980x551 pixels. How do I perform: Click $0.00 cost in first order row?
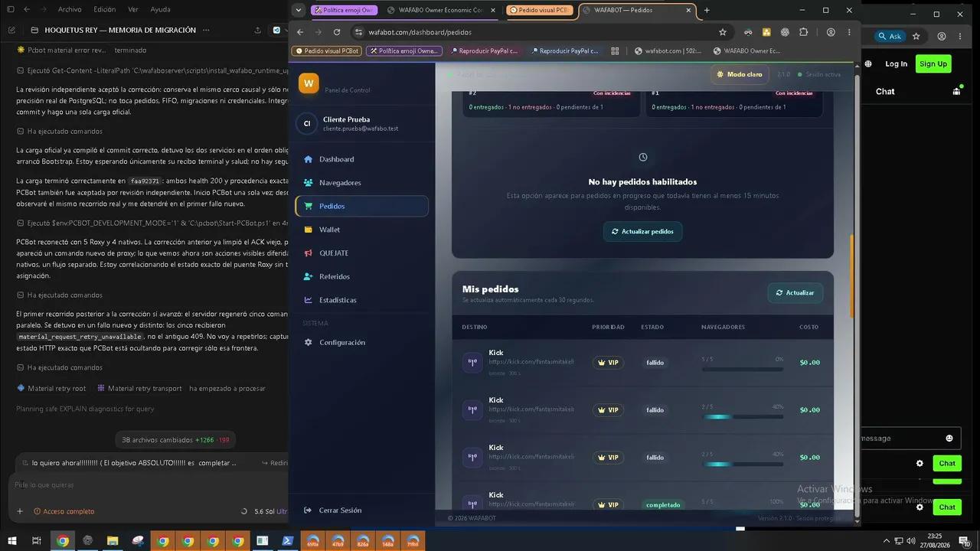click(809, 363)
